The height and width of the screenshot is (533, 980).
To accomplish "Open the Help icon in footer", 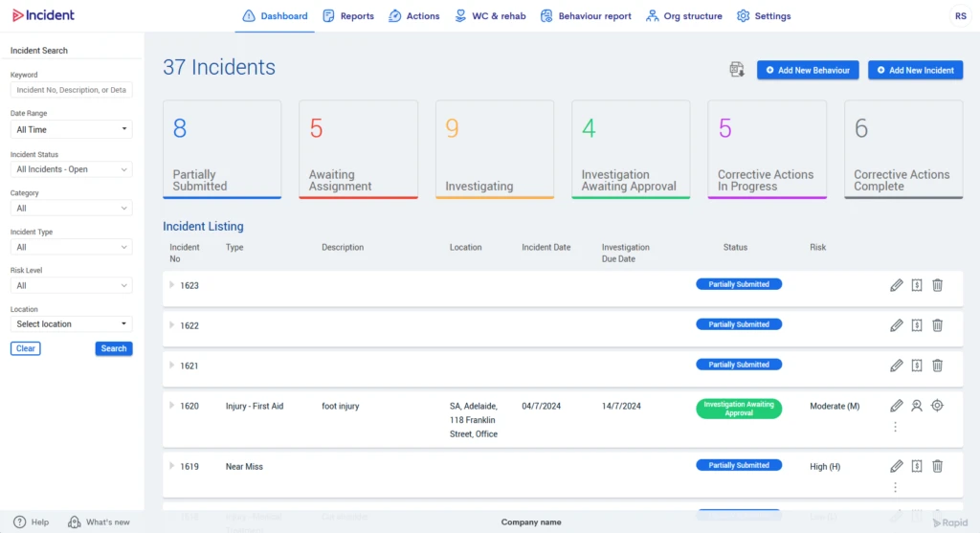I will click(x=20, y=522).
